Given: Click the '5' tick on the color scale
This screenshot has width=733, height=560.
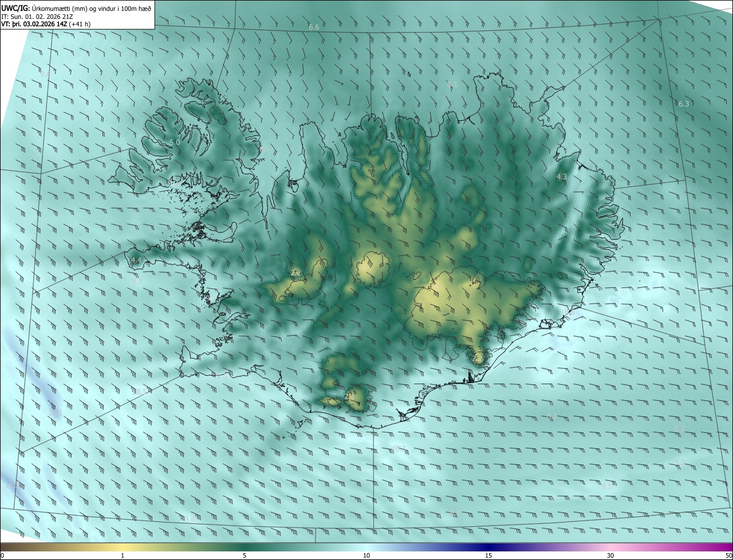Looking at the screenshot, I should point(245,555).
